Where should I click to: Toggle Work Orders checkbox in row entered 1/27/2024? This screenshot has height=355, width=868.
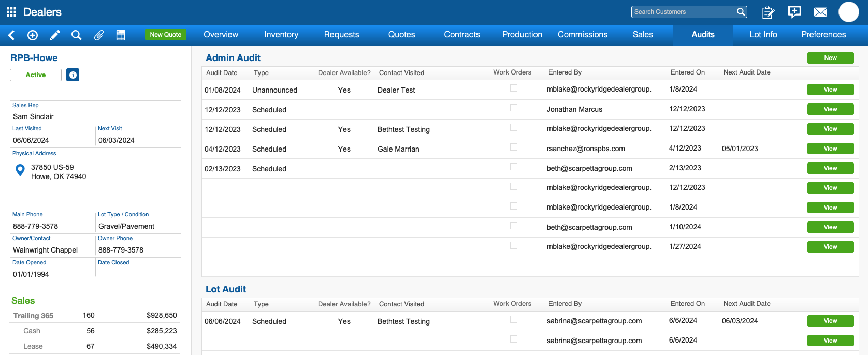(x=514, y=245)
